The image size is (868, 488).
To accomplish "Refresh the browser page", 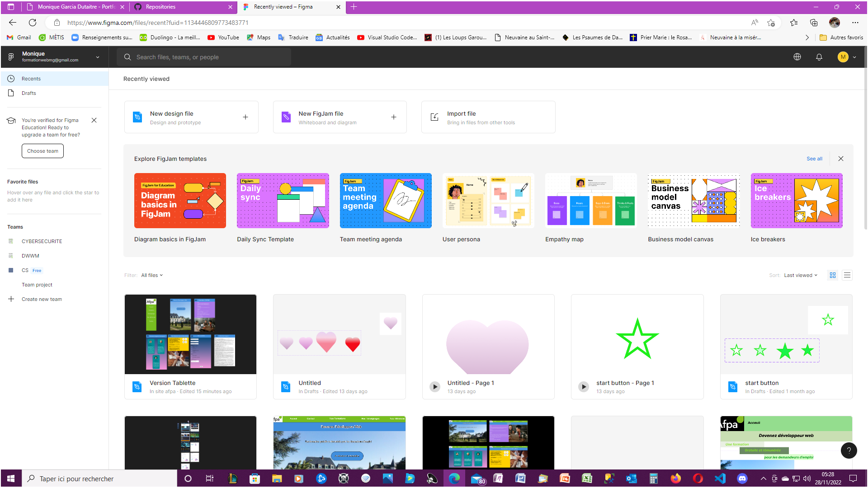I will (33, 23).
